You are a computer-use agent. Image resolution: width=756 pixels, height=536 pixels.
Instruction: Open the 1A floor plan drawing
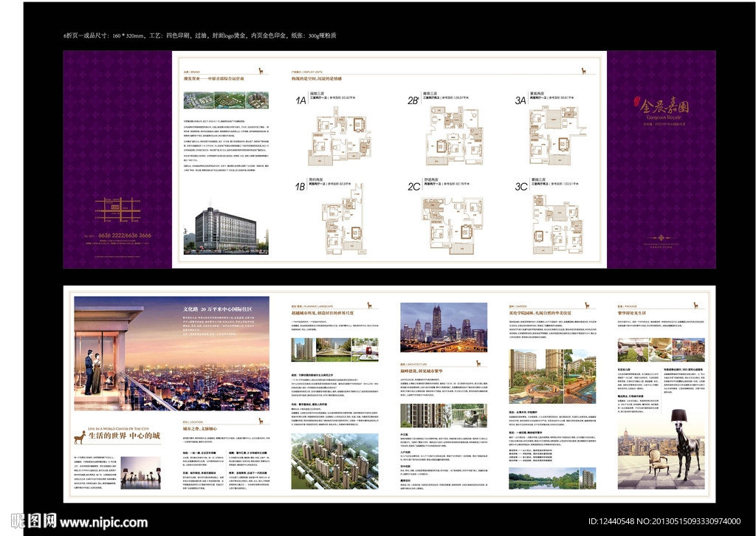click(x=340, y=136)
